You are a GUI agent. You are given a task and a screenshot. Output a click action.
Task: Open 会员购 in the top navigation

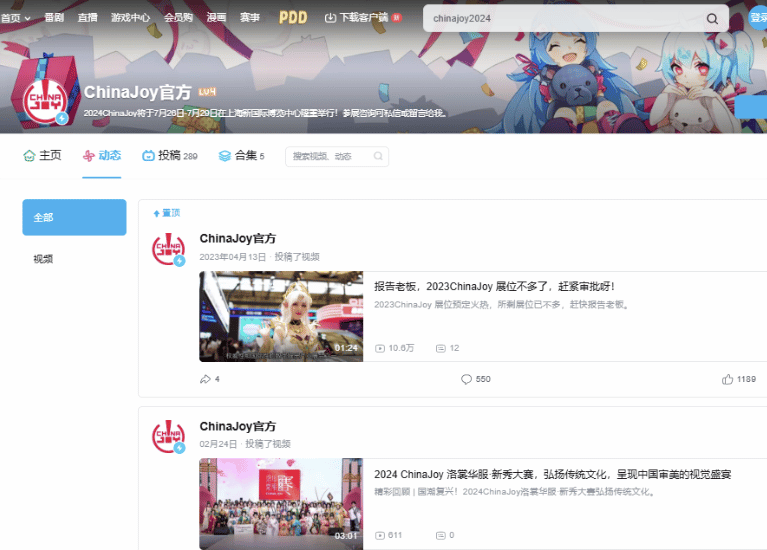(178, 18)
